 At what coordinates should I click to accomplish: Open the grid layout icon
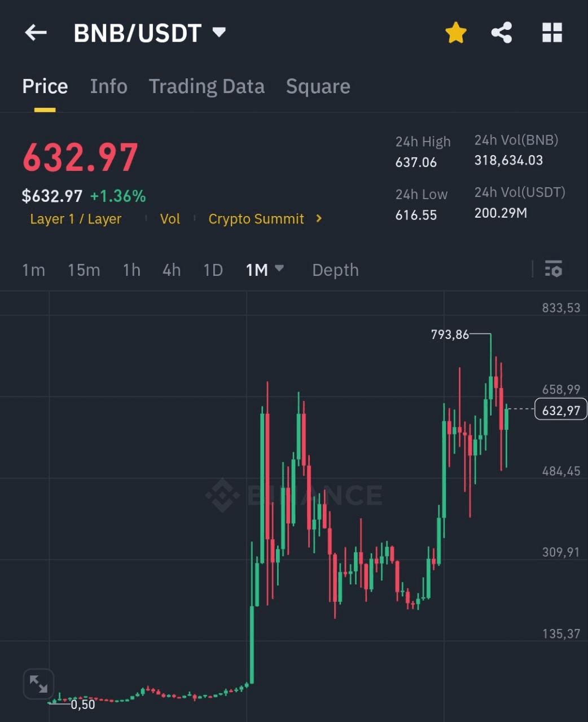pos(552,33)
